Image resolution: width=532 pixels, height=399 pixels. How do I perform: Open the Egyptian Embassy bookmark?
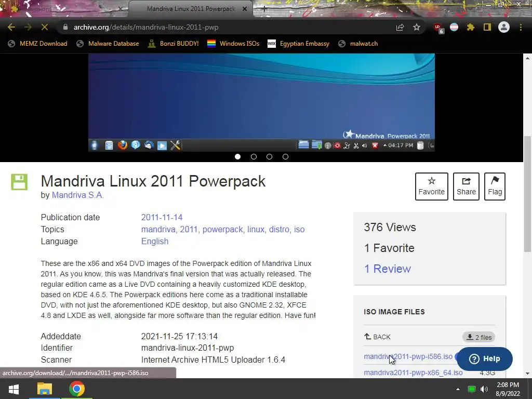click(298, 44)
